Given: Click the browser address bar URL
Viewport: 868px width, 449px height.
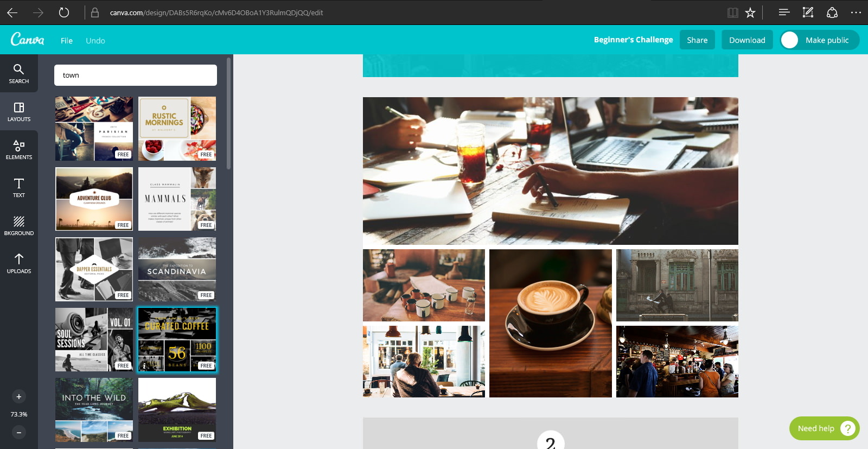Looking at the screenshot, I should point(216,12).
